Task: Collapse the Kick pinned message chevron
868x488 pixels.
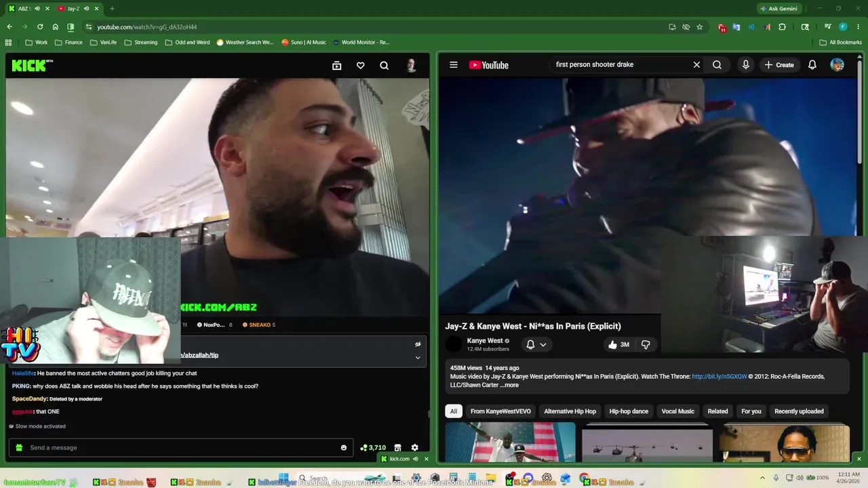Action: point(418,357)
